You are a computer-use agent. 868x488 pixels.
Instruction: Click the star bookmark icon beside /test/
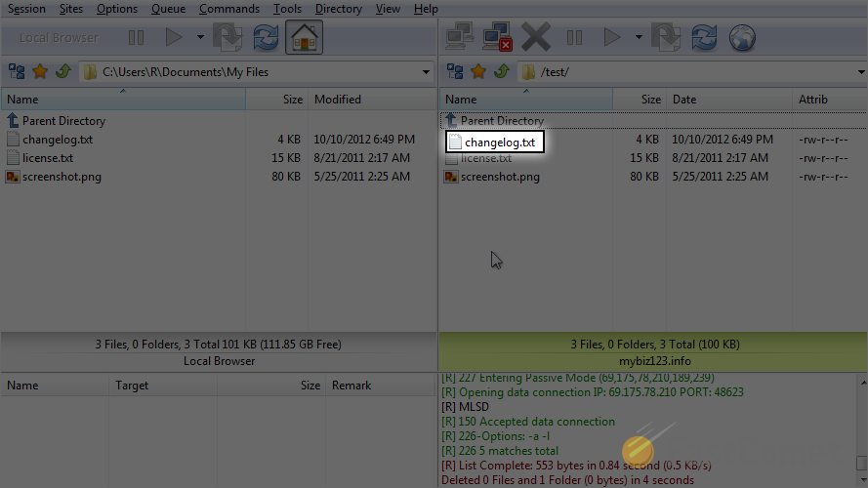[x=478, y=71]
